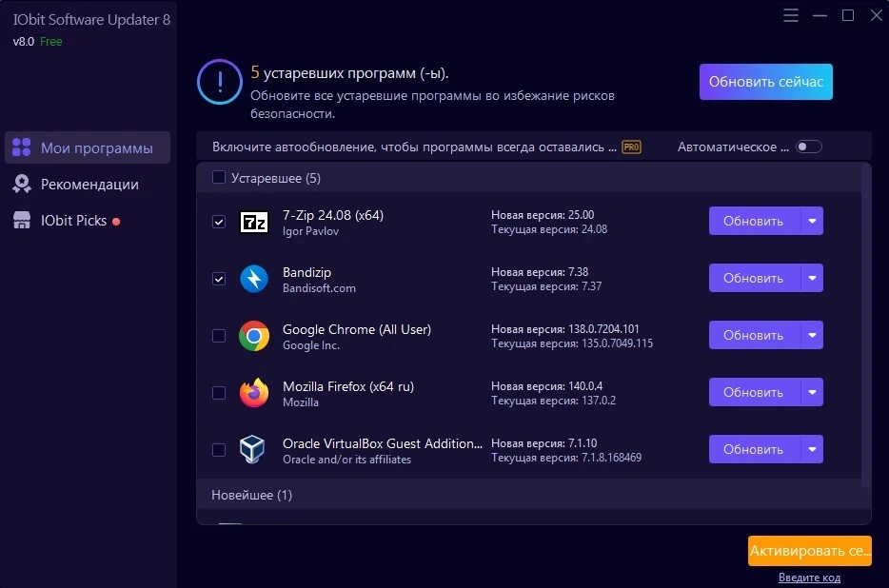889x588 pixels.
Task: Click the exclamation warning circle icon
Action: click(x=220, y=82)
